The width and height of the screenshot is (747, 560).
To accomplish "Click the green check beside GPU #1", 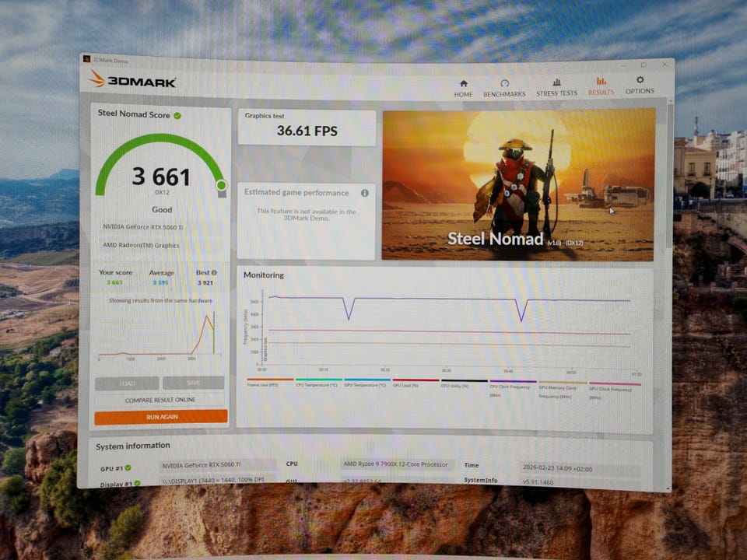I will pyautogui.click(x=128, y=467).
